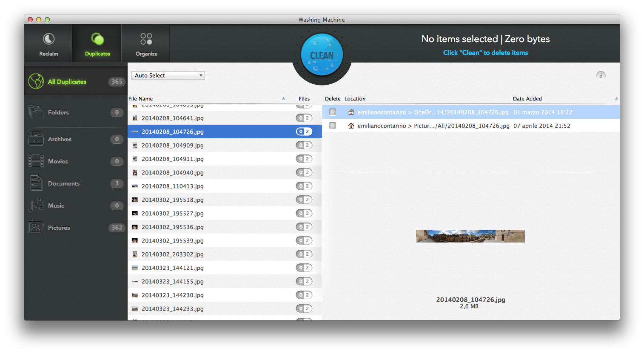Select All Duplicates category
This screenshot has height=354, width=644.
[x=76, y=81]
